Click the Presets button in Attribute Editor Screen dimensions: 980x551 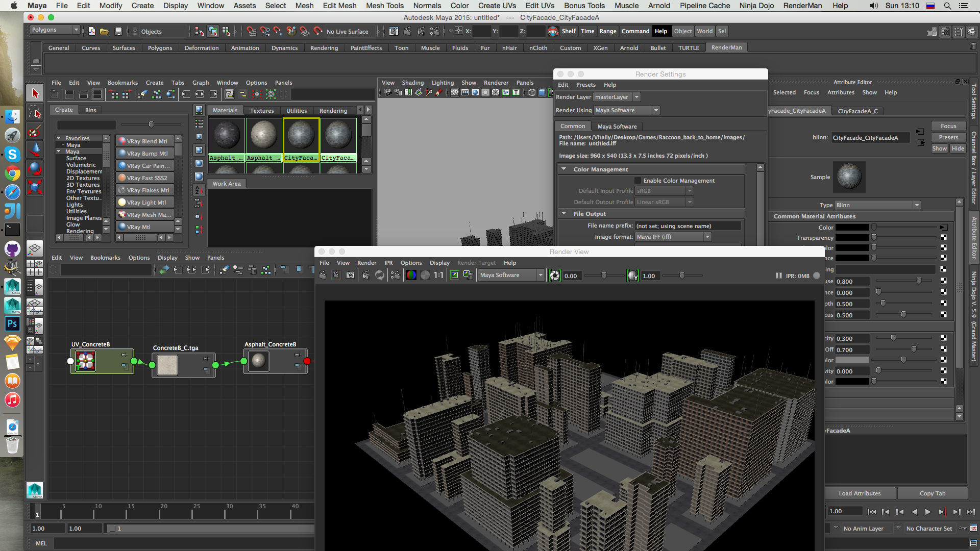[948, 137]
